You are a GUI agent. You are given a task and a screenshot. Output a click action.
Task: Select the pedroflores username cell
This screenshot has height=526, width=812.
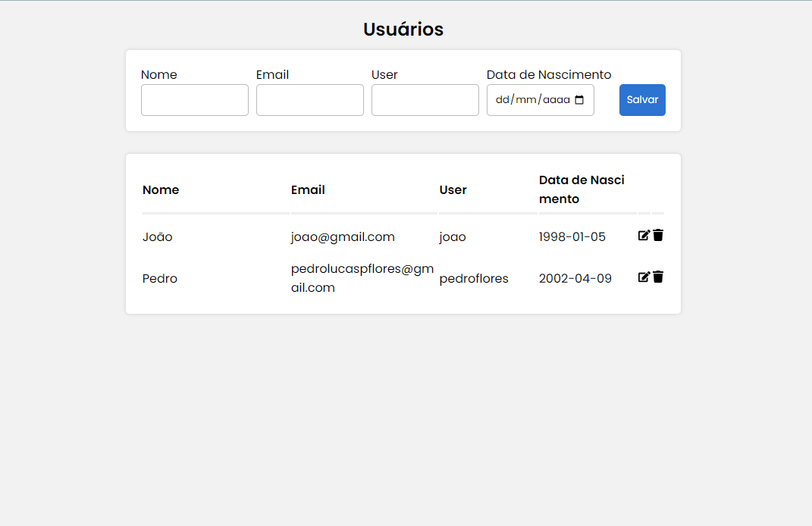474,278
